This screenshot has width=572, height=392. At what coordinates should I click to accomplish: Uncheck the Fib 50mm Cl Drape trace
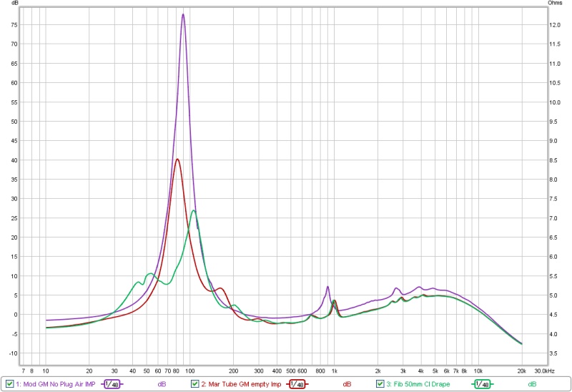(x=380, y=384)
